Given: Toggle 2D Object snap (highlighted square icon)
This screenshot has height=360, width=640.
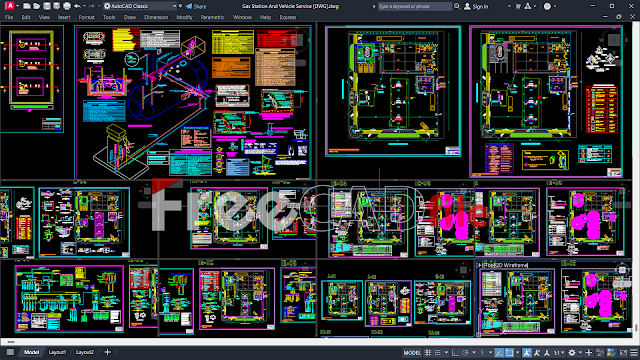Looking at the screenshot, I should click(x=509, y=352).
